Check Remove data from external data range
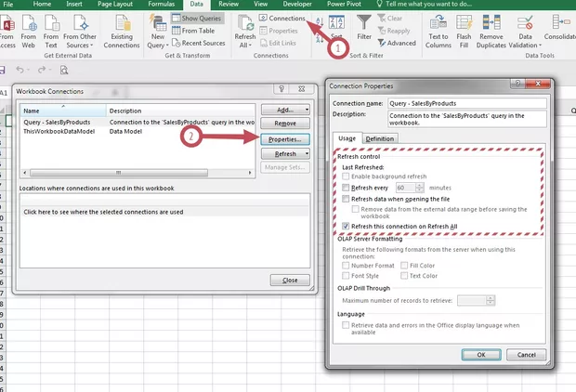 point(355,209)
